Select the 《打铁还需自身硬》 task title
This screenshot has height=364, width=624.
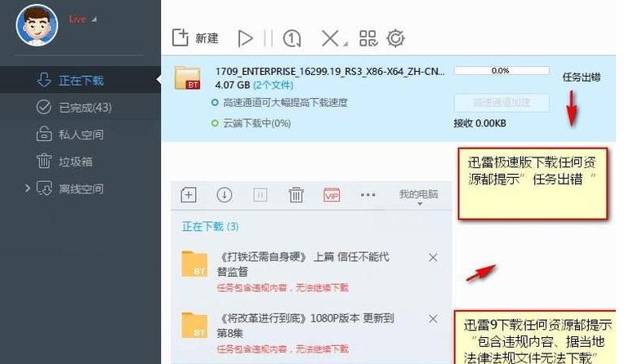pos(303,264)
